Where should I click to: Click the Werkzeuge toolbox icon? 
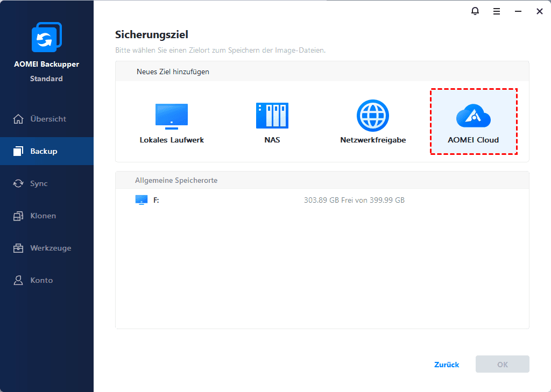tap(18, 248)
